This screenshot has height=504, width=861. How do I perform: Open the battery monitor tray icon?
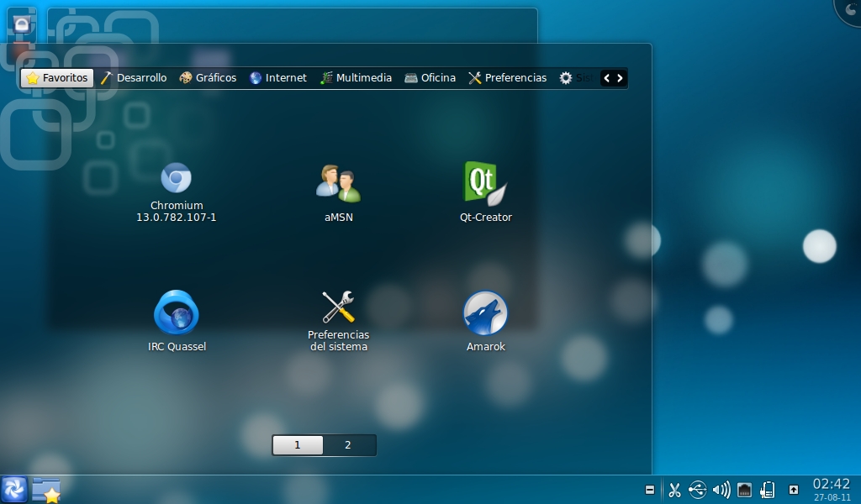point(768,490)
